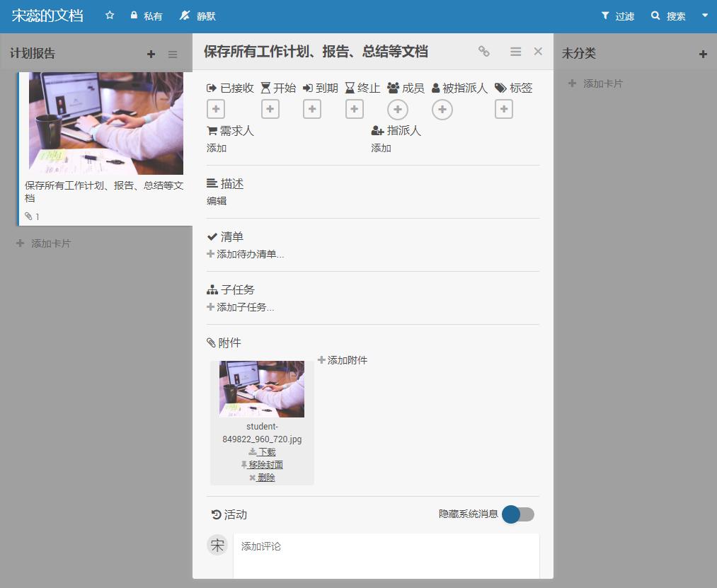Toggle 静默 mute notifications

click(197, 16)
